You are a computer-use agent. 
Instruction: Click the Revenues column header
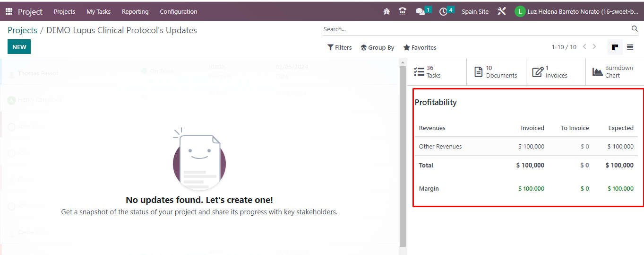pyautogui.click(x=432, y=128)
